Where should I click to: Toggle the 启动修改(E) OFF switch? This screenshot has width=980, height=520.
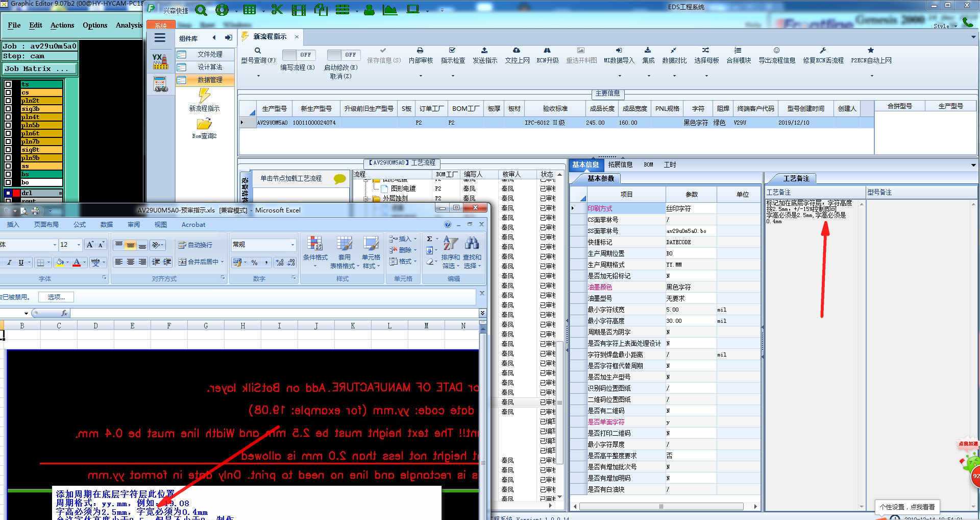344,55
